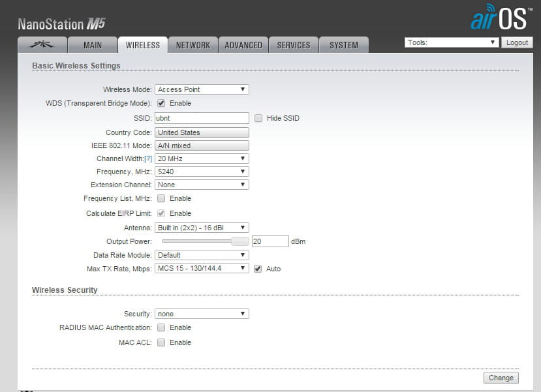Toggle the Auto TX rate checkbox

point(258,269)
